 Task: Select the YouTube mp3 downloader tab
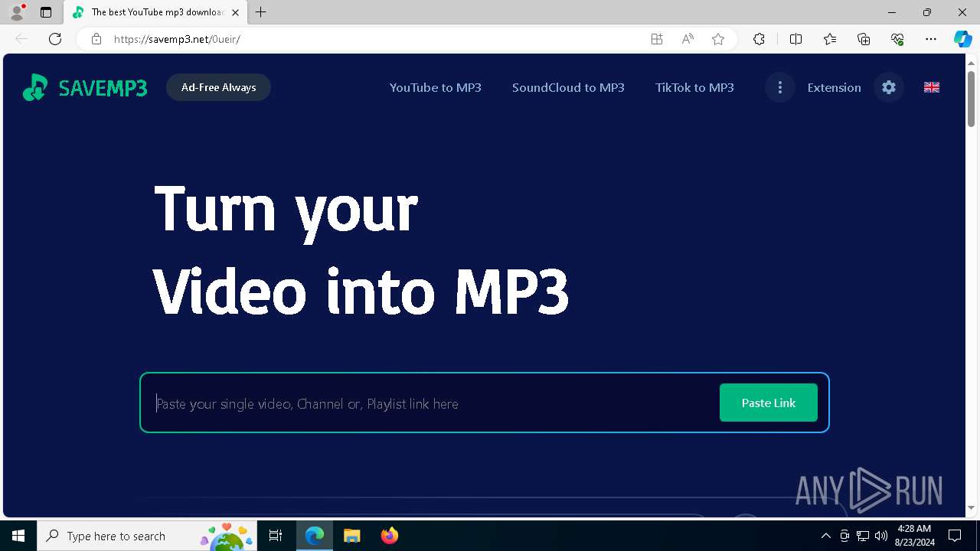[x=155, y=12]
